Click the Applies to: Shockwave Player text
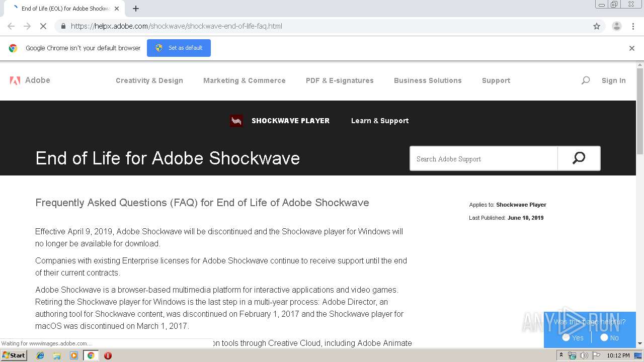 [x=508, y=205]
